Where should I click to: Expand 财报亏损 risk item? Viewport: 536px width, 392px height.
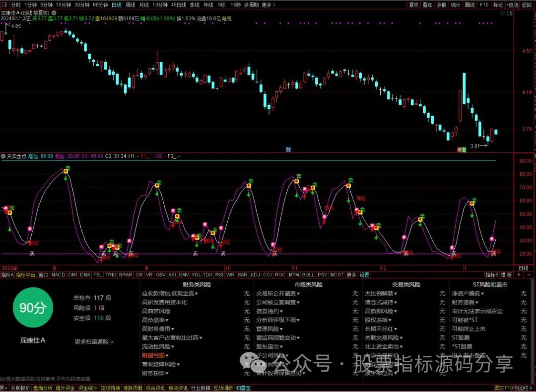tap(155, 355)
